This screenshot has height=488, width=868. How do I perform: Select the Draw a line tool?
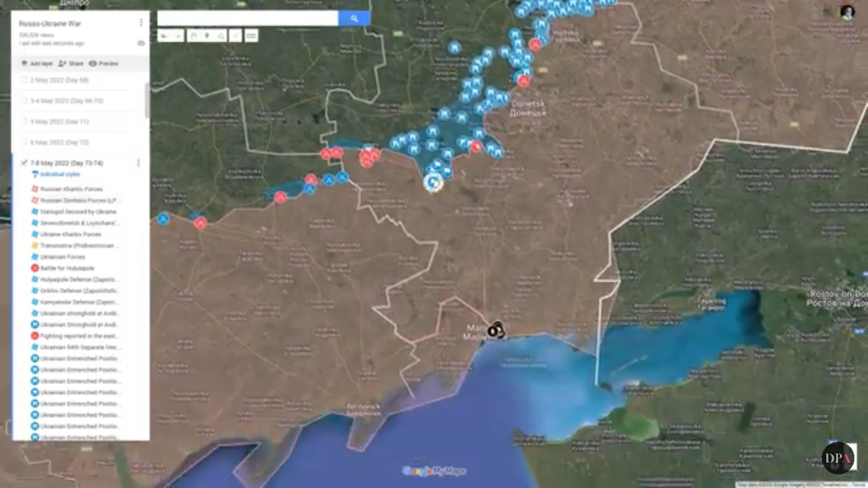221,36
